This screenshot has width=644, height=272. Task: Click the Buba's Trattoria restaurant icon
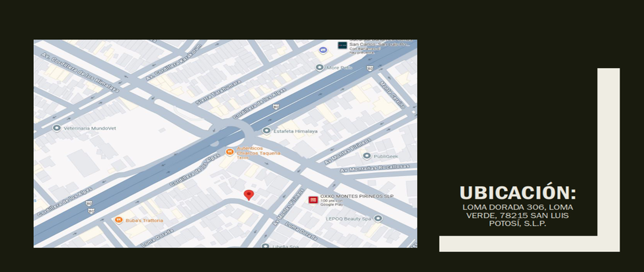tap(118, 219)
